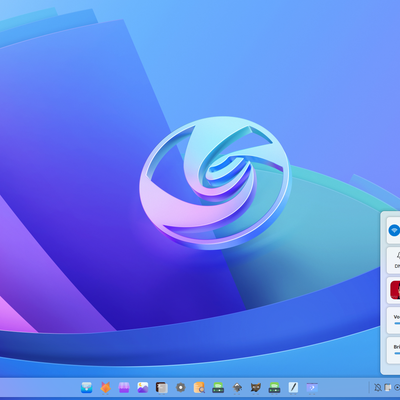The height and width of the screenshot is (400, 400).
Task: Launch the orange fox app from dock
Action: 106,387
